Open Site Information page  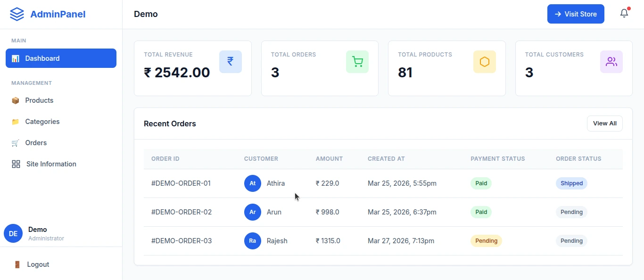coord(51,164)
